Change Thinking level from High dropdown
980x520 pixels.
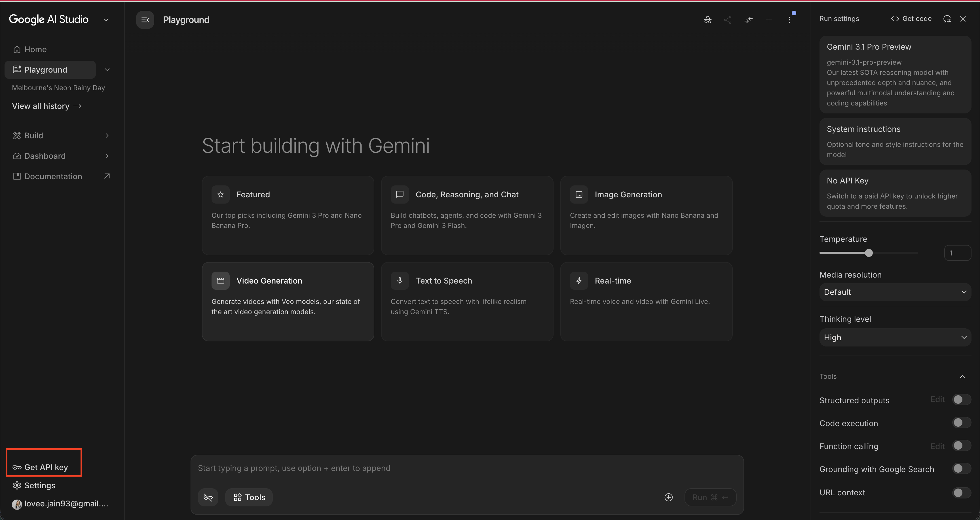(895, 337)
